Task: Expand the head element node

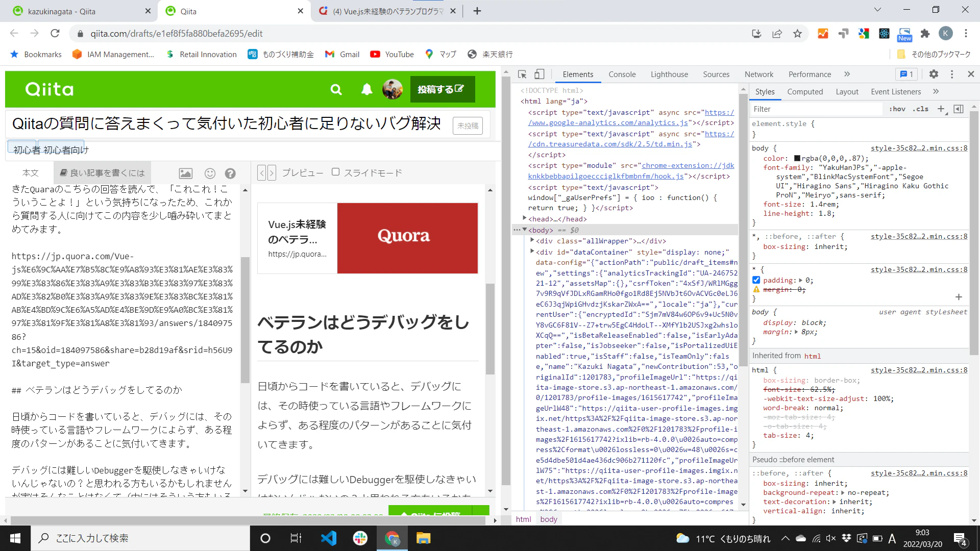Action: click(x=524, y=218)
